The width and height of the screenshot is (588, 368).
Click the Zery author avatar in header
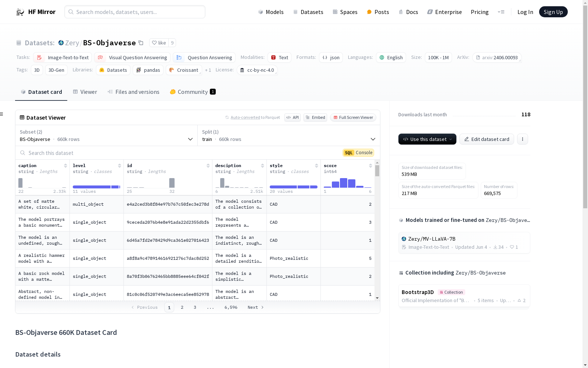[61, 43]
